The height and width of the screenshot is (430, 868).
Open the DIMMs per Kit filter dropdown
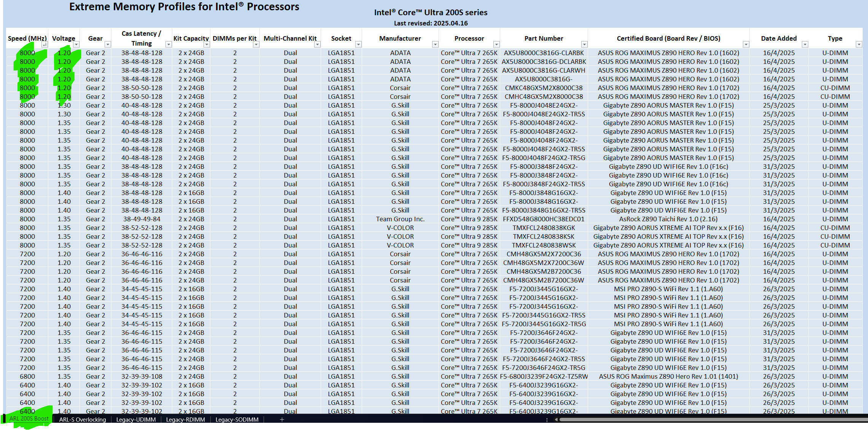(256, 45)
